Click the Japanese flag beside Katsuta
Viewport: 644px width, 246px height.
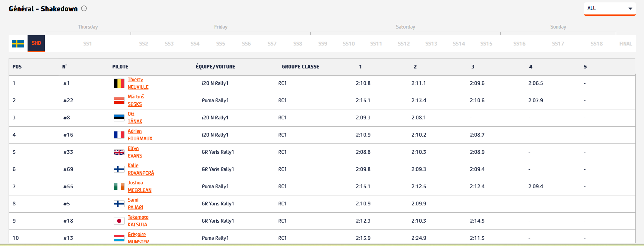[x=119, y=221]
